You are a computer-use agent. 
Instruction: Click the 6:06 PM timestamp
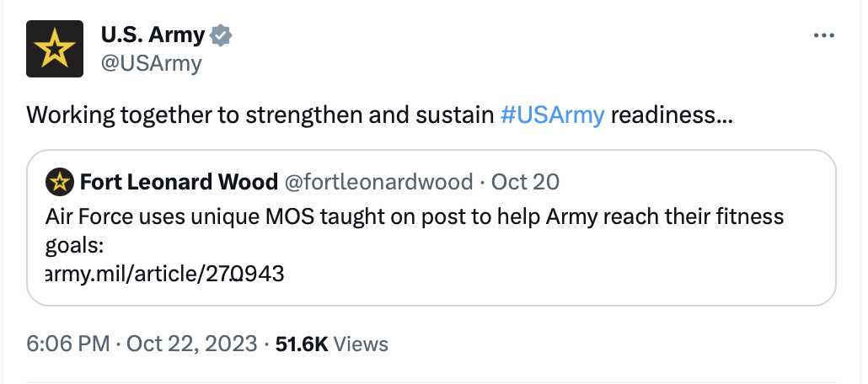click(x=68, y=344)
